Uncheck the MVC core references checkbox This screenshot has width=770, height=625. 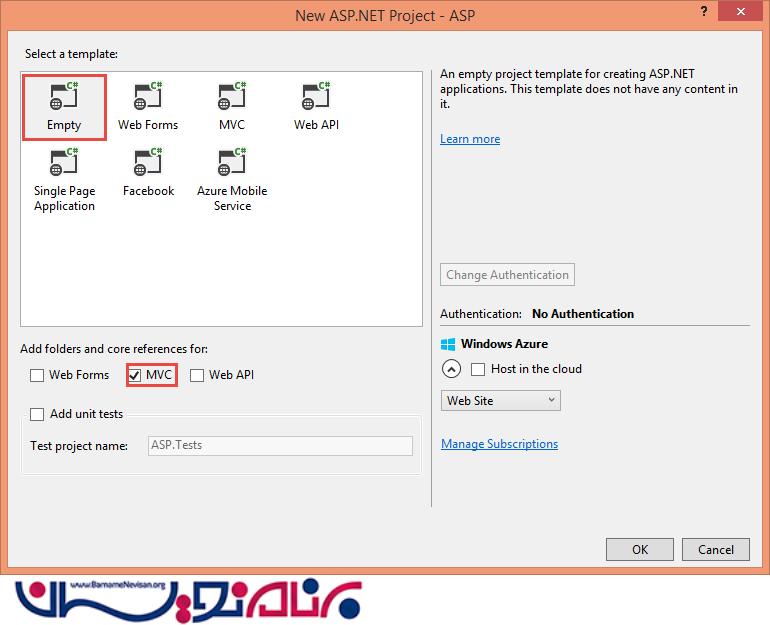point(136,376)
